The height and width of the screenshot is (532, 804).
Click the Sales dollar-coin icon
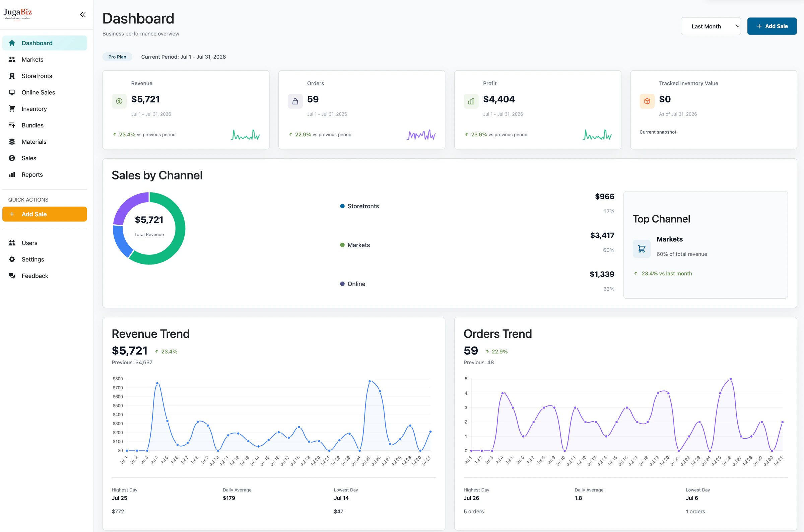12,158
